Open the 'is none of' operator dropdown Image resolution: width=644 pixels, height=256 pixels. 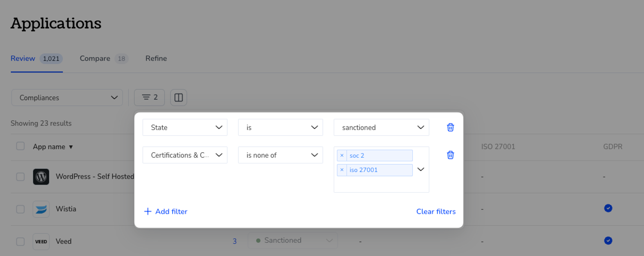(x=281, y=155)
